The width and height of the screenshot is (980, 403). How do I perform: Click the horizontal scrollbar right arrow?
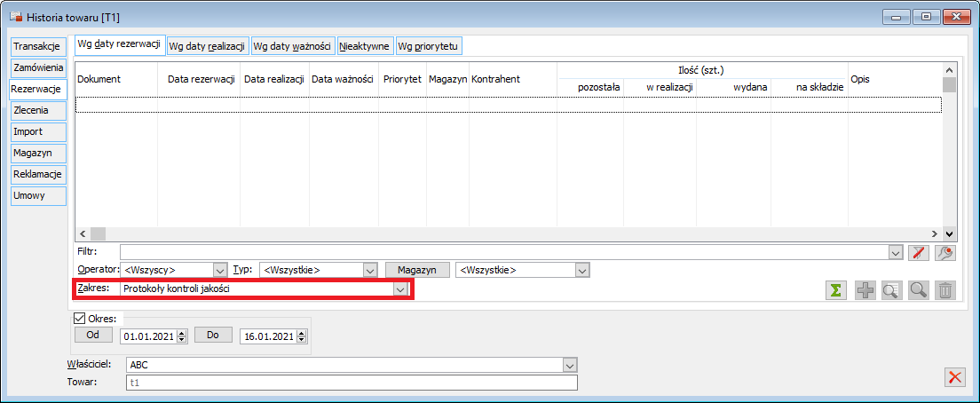point(935,233)
